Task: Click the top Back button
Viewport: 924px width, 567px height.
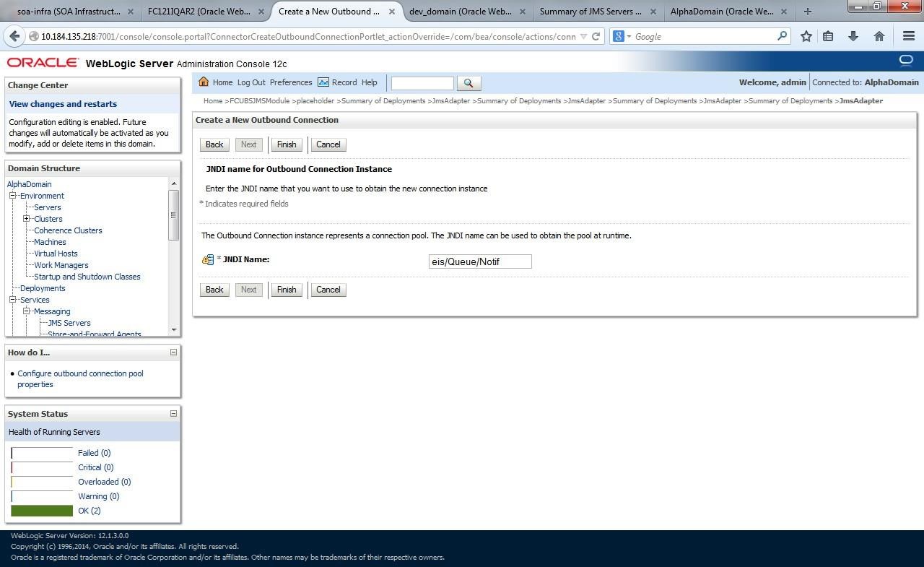Action: [x=214, y=144]
